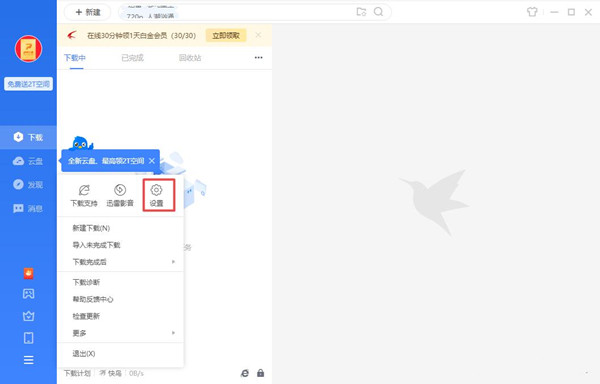Select 下载诊断 menu item
Screen dimensions: 600x384
tap(121, 282)
